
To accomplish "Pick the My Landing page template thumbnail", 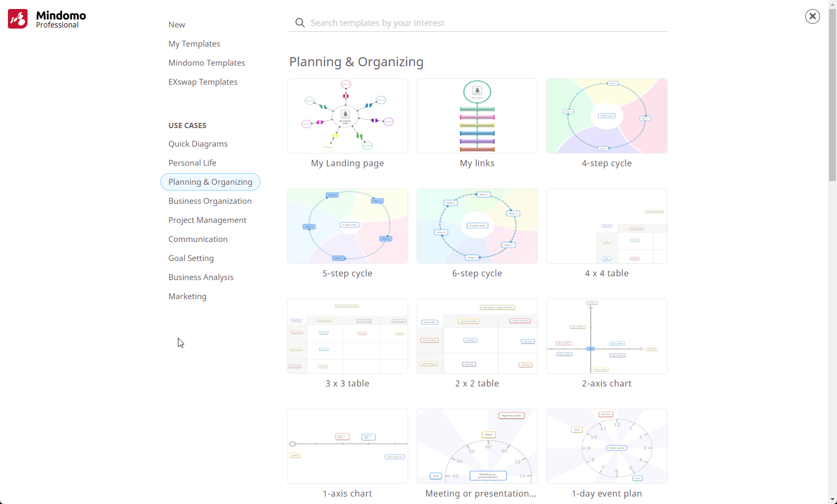I will (x=347, y=116).
